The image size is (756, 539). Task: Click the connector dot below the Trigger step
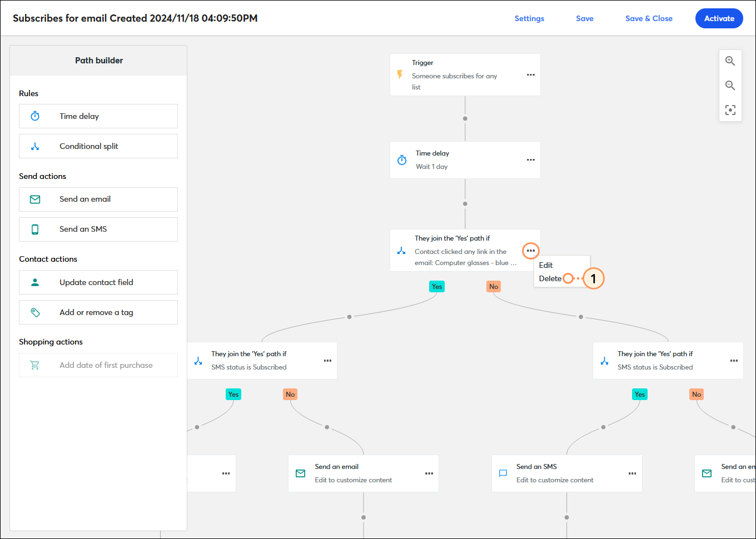[x=465, y=118]
